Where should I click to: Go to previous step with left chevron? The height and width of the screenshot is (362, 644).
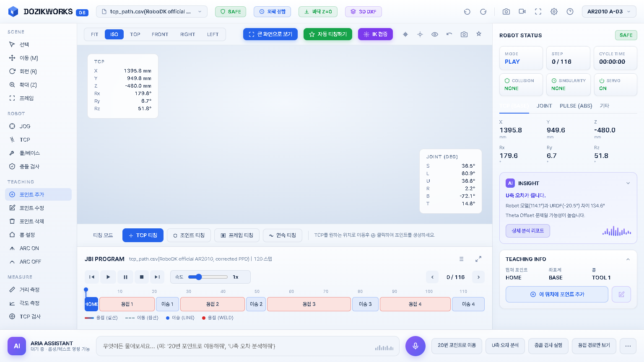(x=432, y=277)
